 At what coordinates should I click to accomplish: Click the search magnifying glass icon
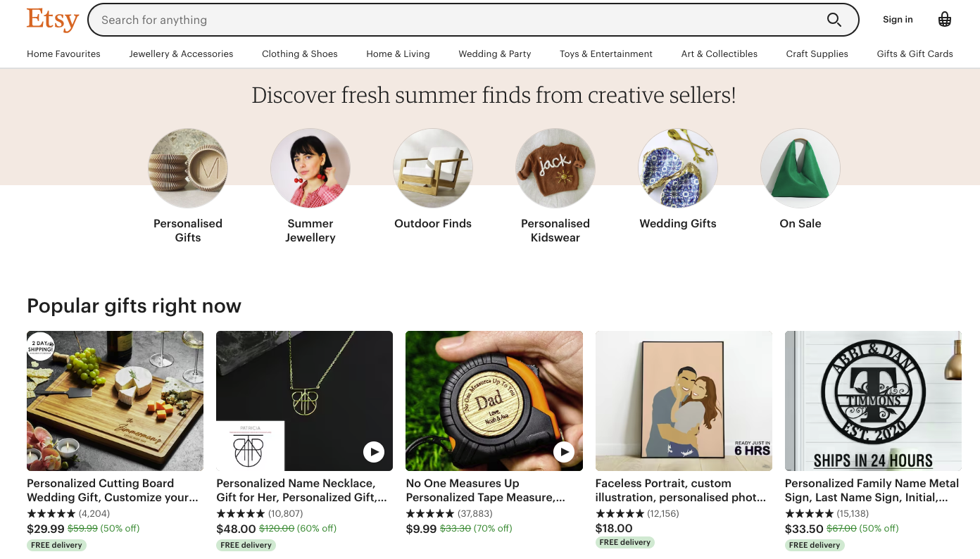click(x=834, y=20)
